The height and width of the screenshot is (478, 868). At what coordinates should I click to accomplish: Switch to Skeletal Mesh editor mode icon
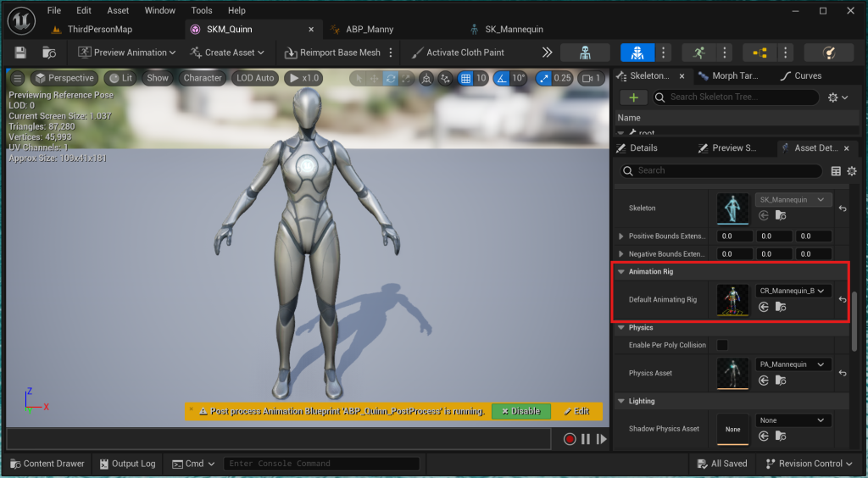(x=637, y=53)
